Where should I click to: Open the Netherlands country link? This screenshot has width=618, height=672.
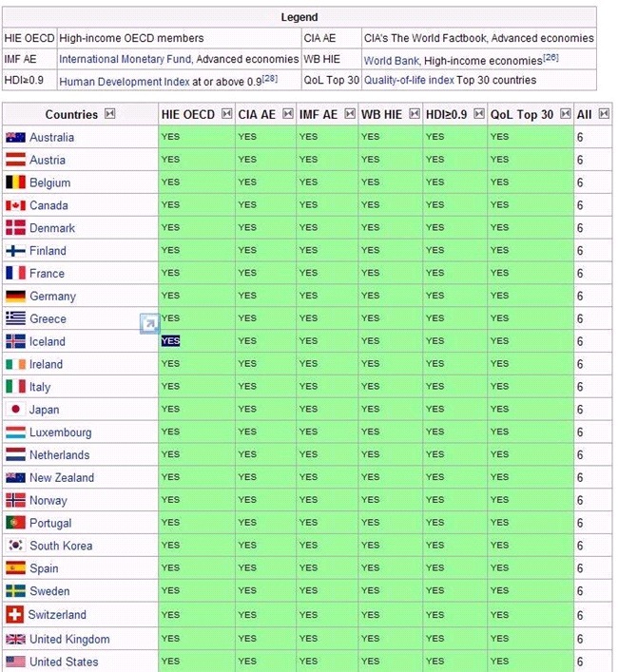click(x=60, y=455)
